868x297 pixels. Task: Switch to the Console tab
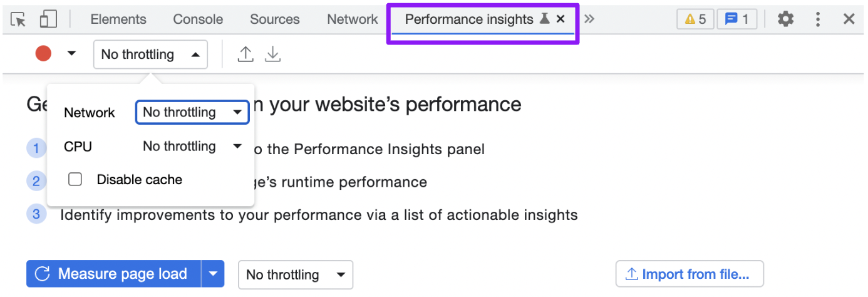(198, 19)
